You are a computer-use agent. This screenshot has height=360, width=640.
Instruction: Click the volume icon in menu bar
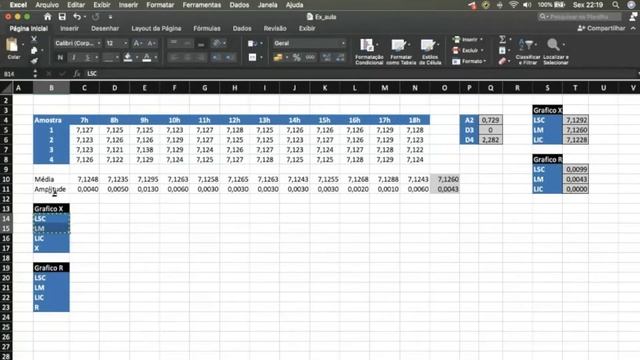click(x=527, y=5)
